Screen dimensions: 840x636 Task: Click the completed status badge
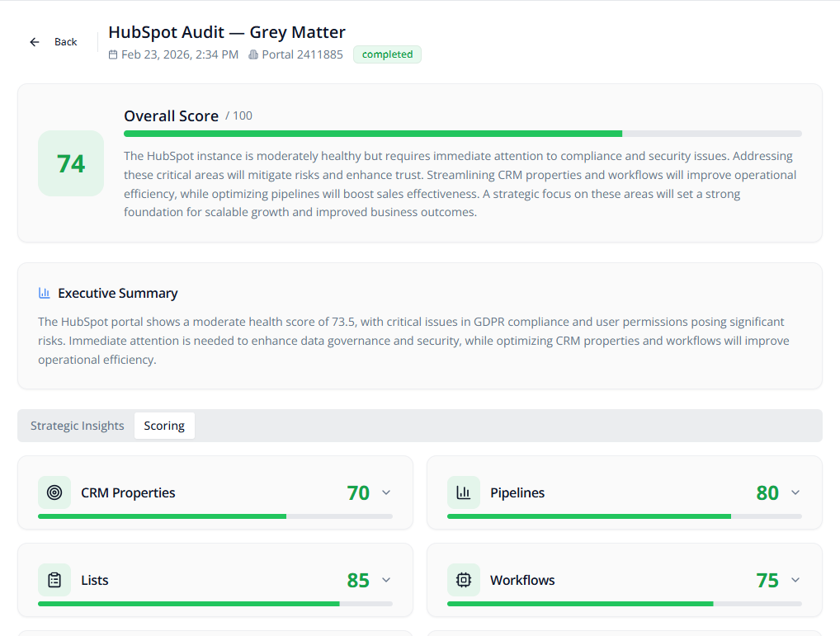coord(387,54)
